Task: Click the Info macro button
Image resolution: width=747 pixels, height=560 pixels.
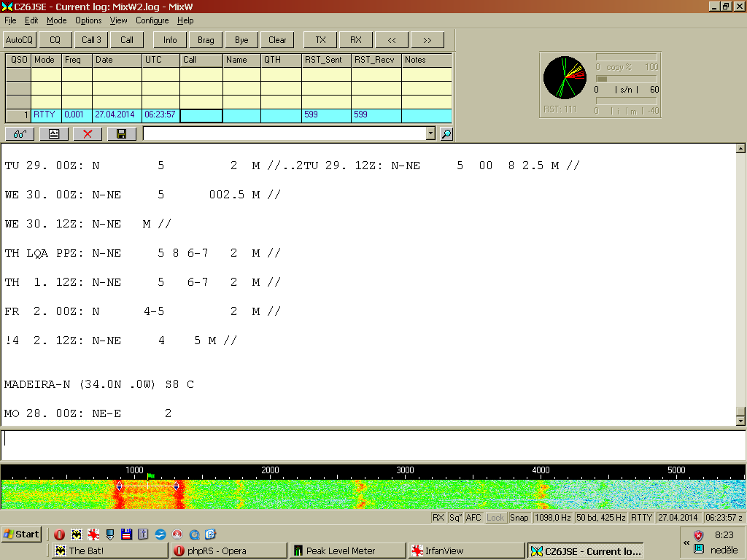Action: tap(170, 40)
